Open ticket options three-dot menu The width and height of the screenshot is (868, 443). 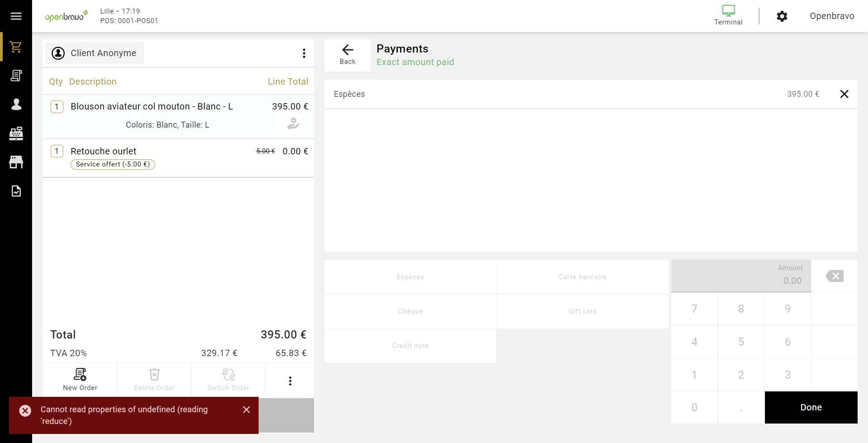tap(304, 53)
